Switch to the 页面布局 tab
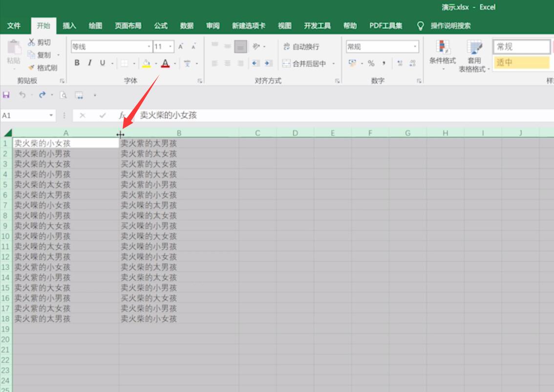 tap(128, 25)
